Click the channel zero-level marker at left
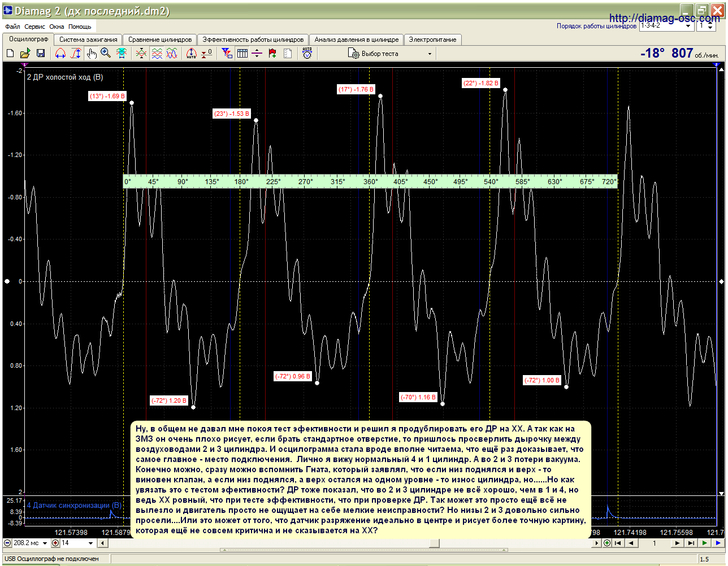The image size is (728, 566). pos(7,281)
